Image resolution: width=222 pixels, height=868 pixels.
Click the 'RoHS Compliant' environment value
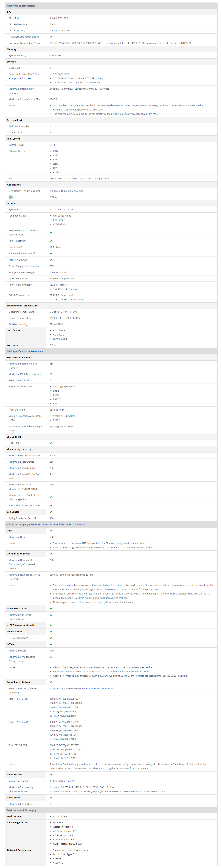(58, 816)
